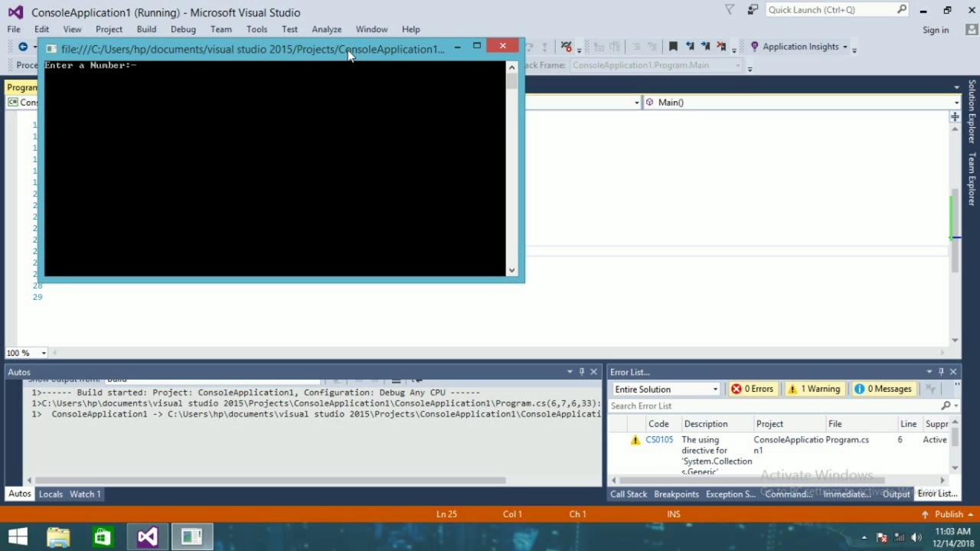Switch to the Call Stack tab
Viewport: 980px width, 551px height.
tap(629, 494)
